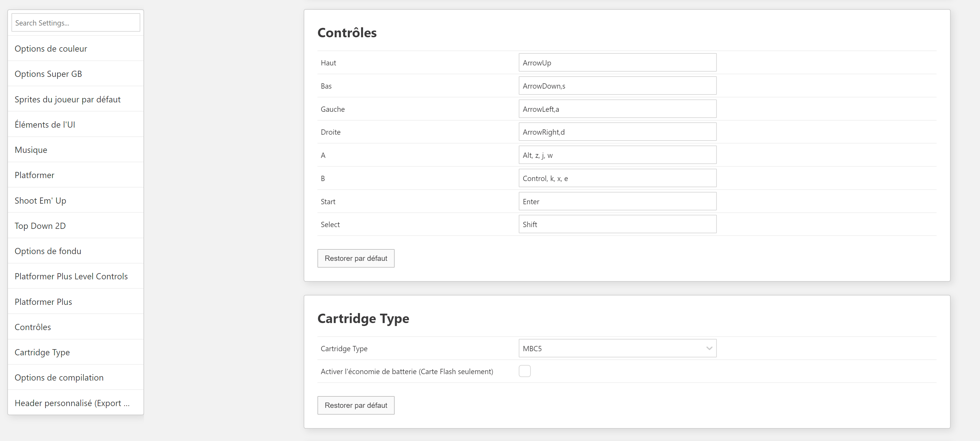Open Options de compilation section
Image resolution: width=980 pixels, height=441 pixels.
[x=59, y=377]
